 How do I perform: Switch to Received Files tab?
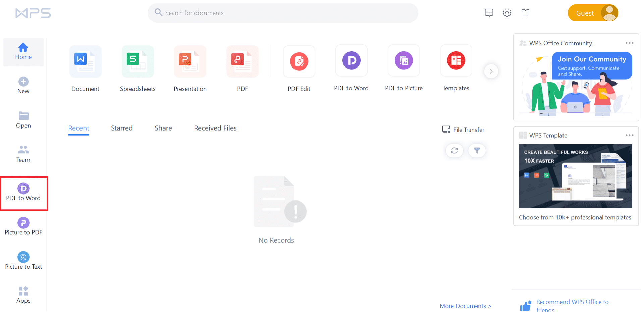click(x=215, y=128)
